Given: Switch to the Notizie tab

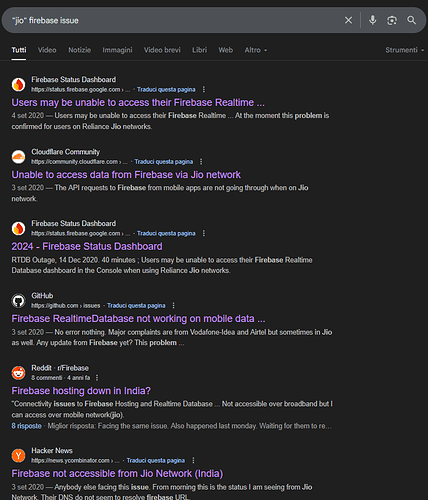Looking at the screenshot, I should pyautogui.click(x=79, y=50).
